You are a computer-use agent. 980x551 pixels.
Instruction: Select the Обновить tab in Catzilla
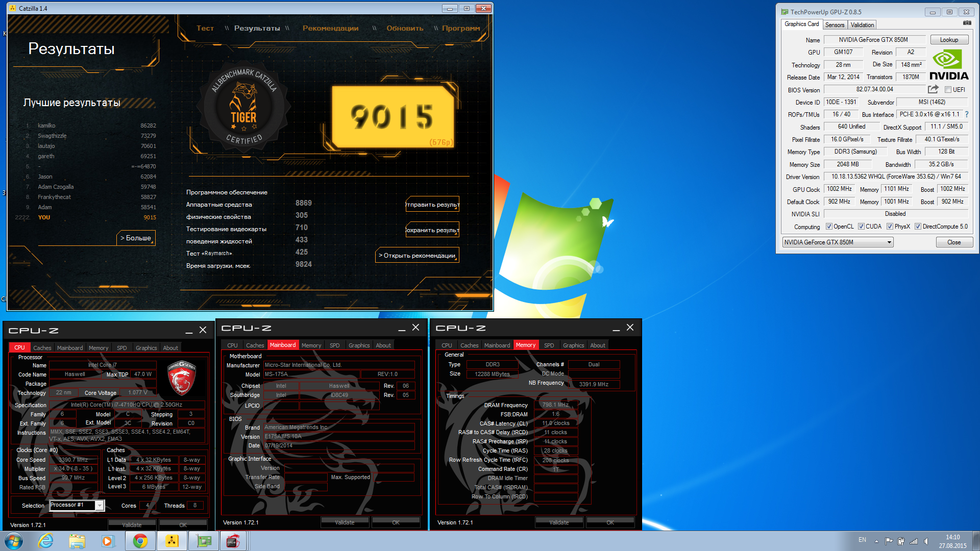point(405,29)
